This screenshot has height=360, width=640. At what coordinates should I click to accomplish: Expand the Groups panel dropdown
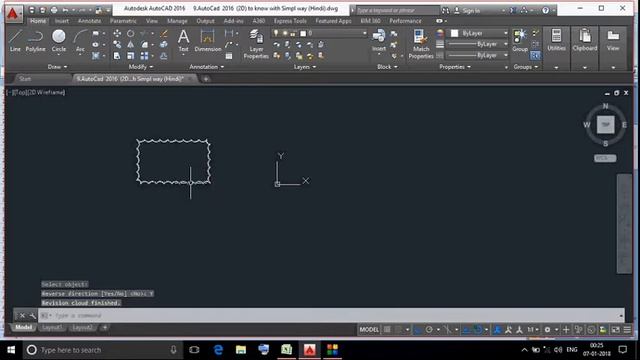[525, 67]
